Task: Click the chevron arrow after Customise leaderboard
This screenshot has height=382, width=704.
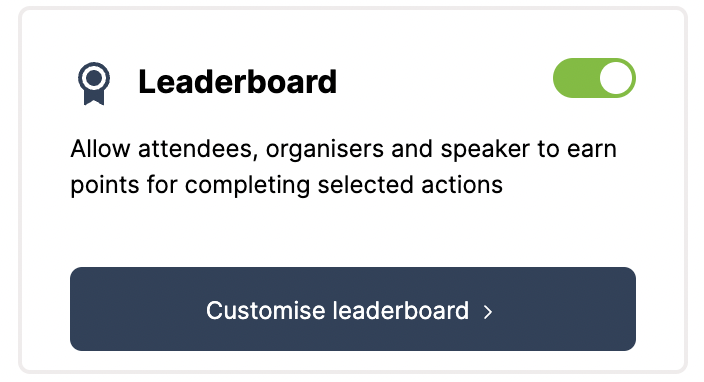Action: click(488, 312)
